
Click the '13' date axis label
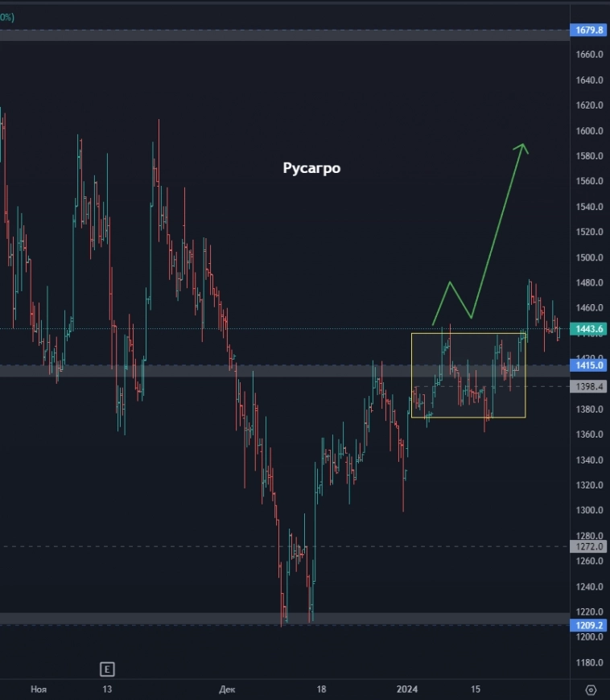107,690
